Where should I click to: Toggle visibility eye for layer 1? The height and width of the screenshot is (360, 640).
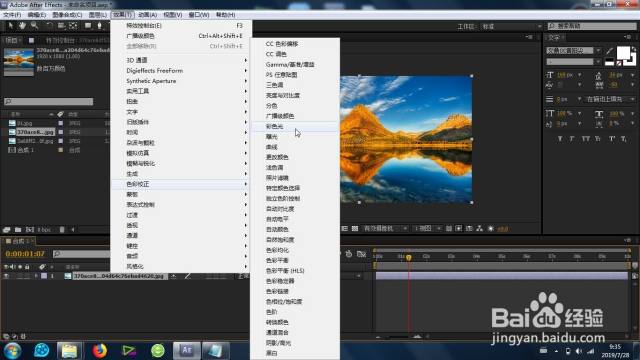(x=6, y=276)
